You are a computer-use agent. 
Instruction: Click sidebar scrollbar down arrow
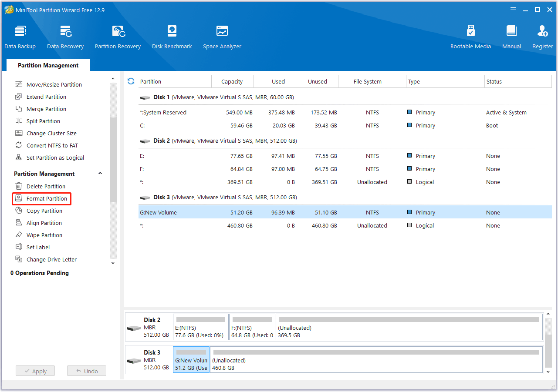click(113, 263)
